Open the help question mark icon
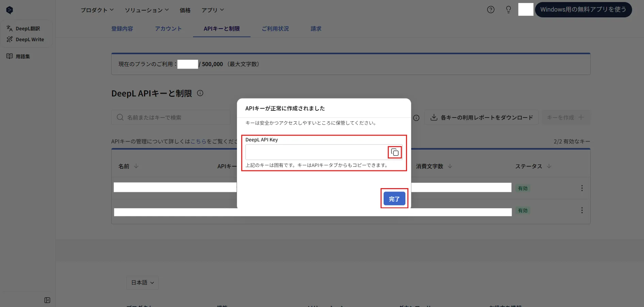644x307 pixels. [x=490, y=10]
